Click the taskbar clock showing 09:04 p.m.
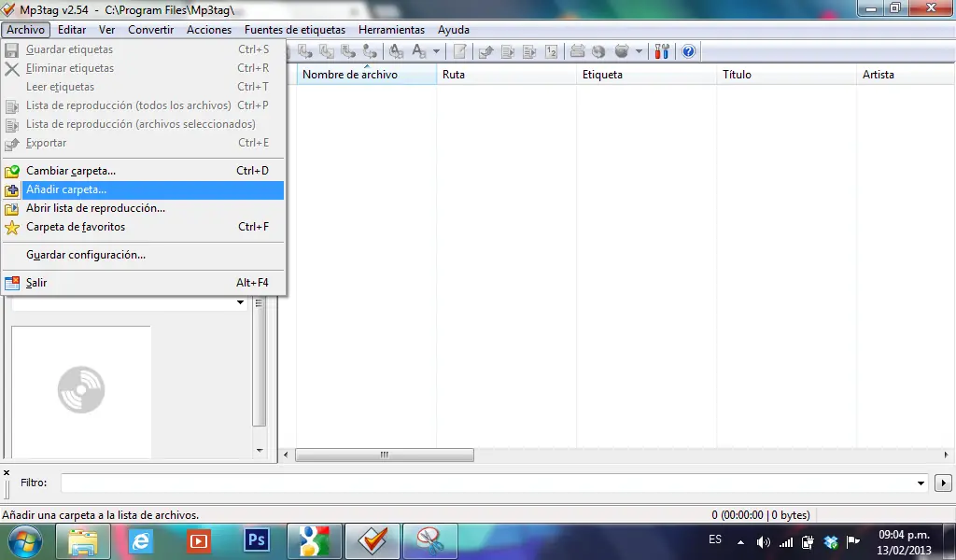 click(904, 542)
